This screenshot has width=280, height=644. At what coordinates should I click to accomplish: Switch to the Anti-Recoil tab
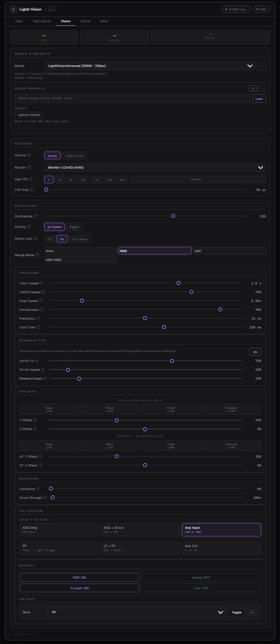point(42,21)
